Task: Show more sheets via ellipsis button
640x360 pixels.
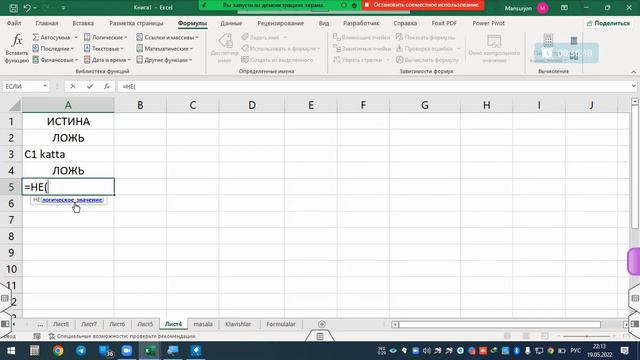Action: click(x=40, y=324)
